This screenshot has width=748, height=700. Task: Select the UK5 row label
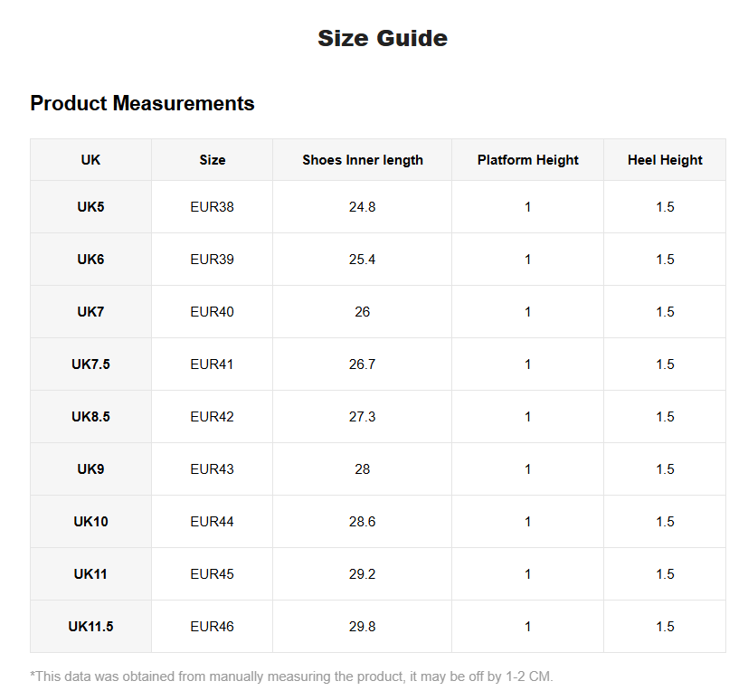coord(90,207)
